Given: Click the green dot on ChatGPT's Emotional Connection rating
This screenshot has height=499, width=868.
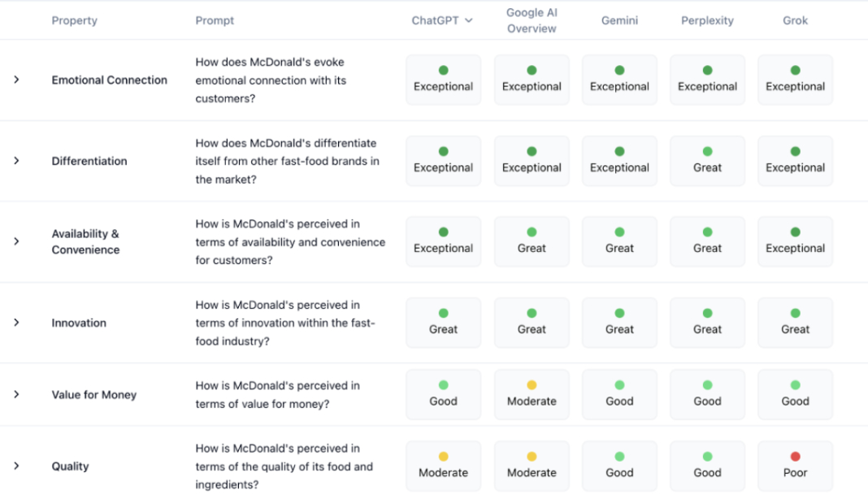Looking at the screenshot, I should coord(443,69).
